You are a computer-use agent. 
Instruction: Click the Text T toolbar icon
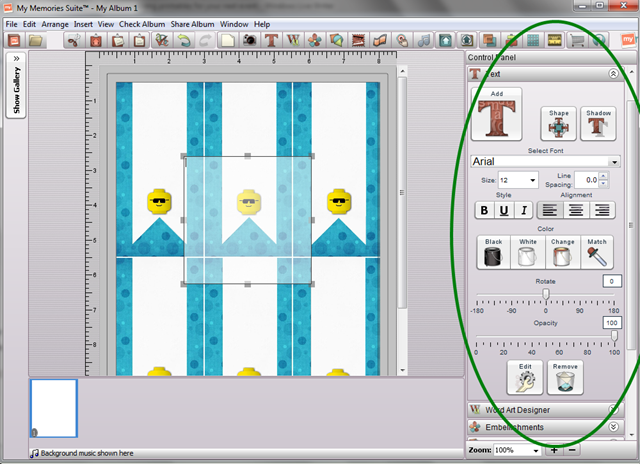pos(271,40)
